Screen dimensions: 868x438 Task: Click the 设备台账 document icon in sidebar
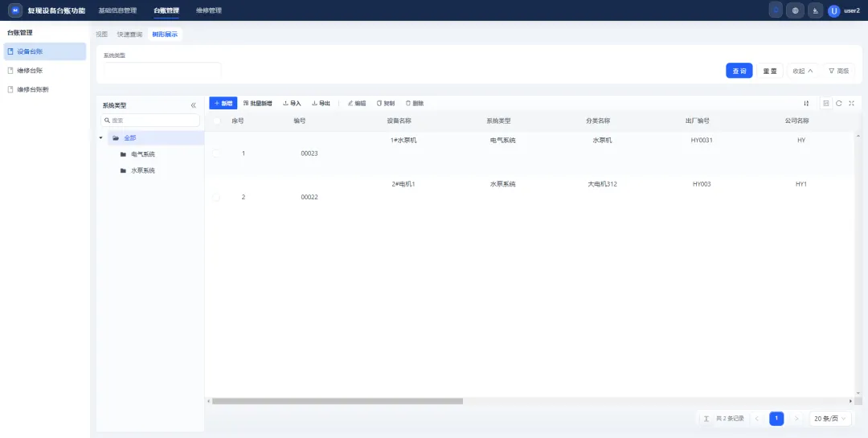click(x=10, y=51)
